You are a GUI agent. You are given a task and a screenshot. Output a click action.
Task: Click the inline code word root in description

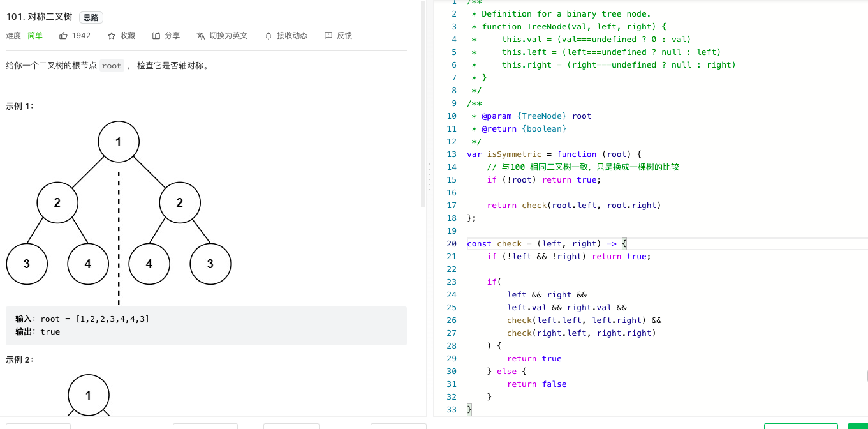pos(112,66)
